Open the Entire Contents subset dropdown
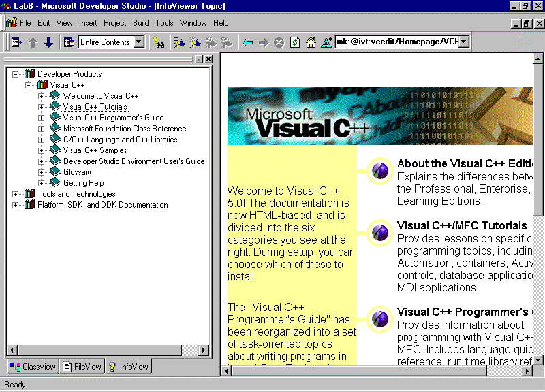 click(139, 42)
